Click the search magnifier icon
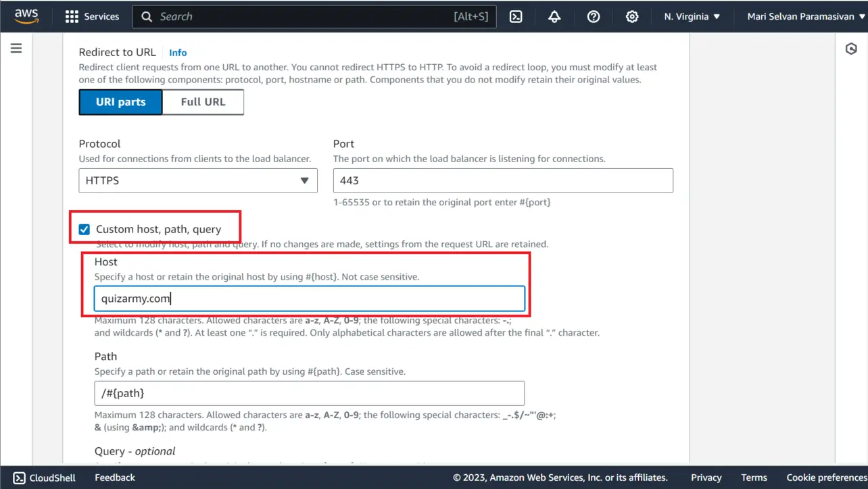868x489 pixels. click(x=147, y=16)
